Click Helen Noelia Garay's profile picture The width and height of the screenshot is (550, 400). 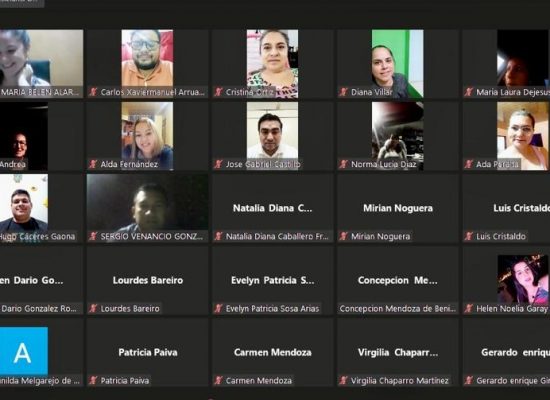pos(523,279)
